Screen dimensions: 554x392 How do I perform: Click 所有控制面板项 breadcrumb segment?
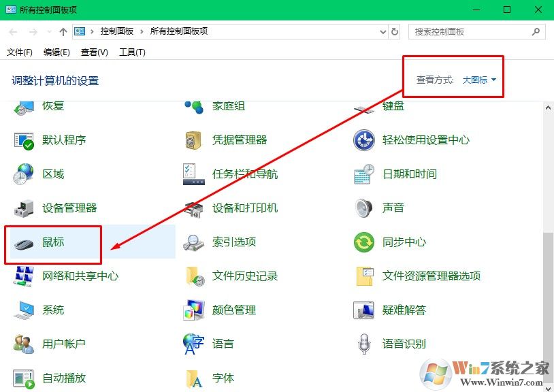pos(179,31)
